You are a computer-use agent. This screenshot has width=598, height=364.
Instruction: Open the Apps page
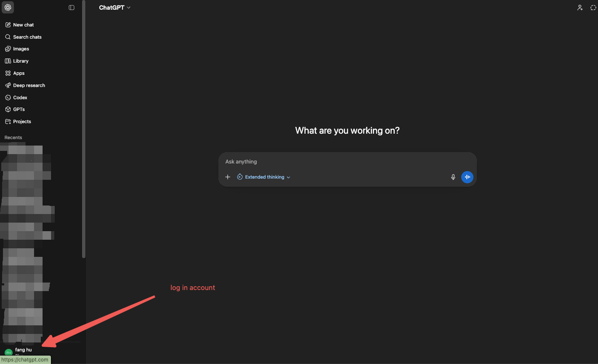pos(19,73)
